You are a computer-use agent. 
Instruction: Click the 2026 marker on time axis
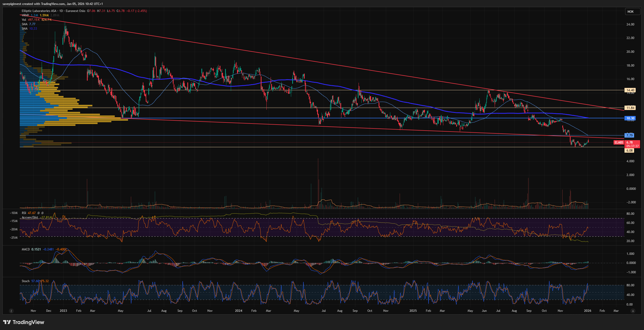click(x=587, y=311)
